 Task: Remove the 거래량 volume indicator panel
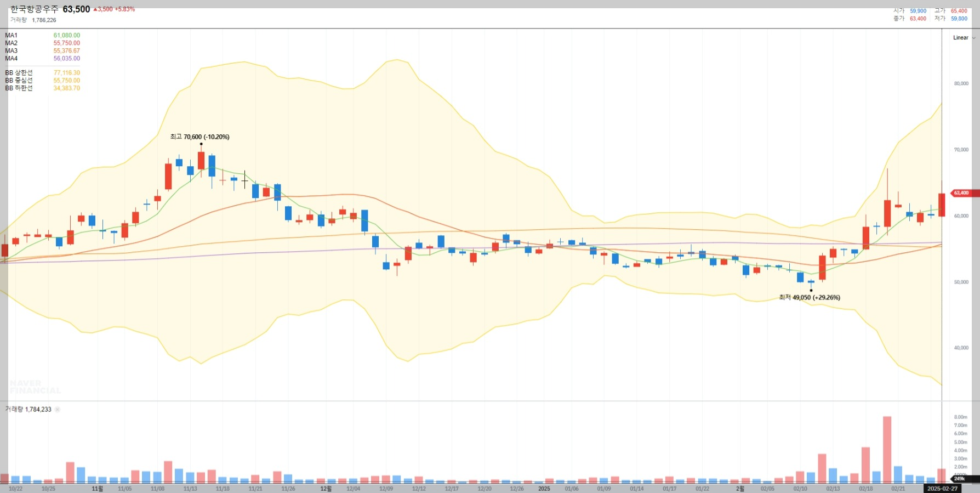point(58,410)
